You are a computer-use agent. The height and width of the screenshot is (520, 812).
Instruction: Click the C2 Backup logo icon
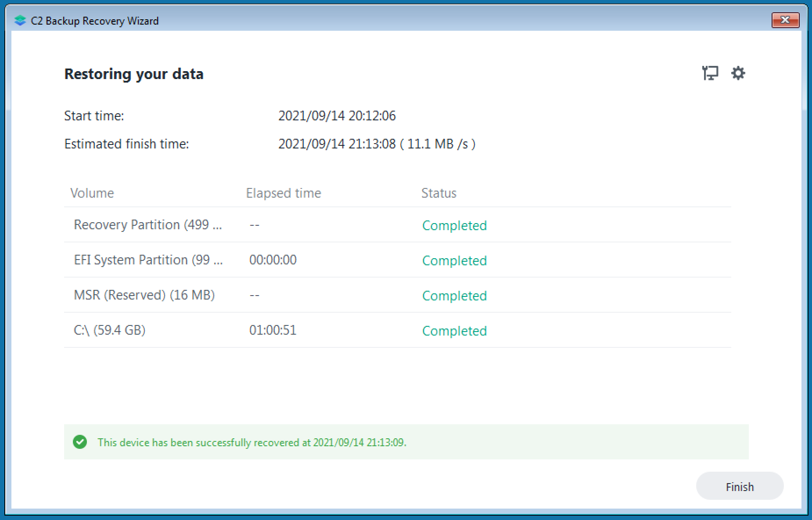(x=20, y=21)
